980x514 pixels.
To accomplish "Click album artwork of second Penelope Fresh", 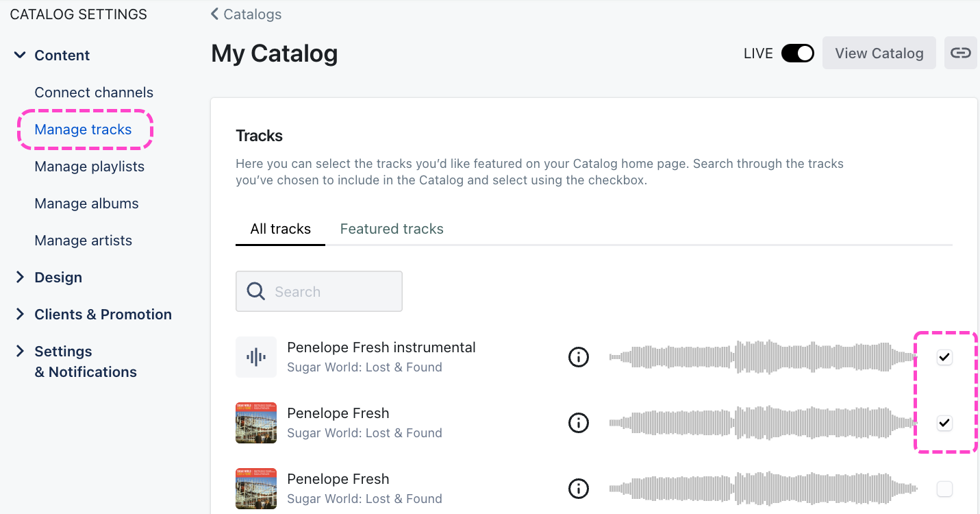I will [x=256, y=423].
